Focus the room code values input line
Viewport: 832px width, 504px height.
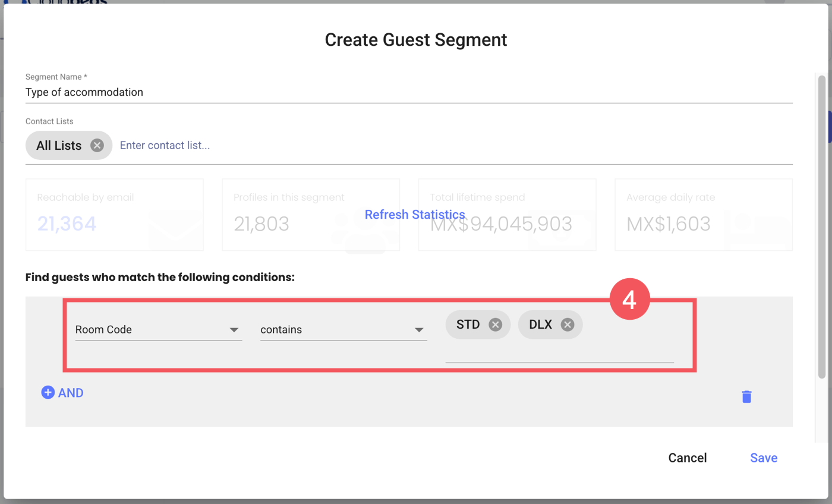point(559,354)
